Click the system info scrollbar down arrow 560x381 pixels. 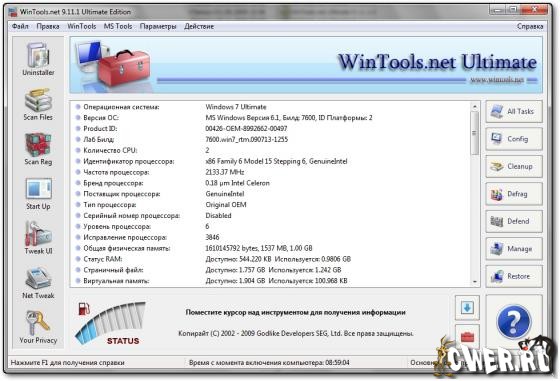475,282
